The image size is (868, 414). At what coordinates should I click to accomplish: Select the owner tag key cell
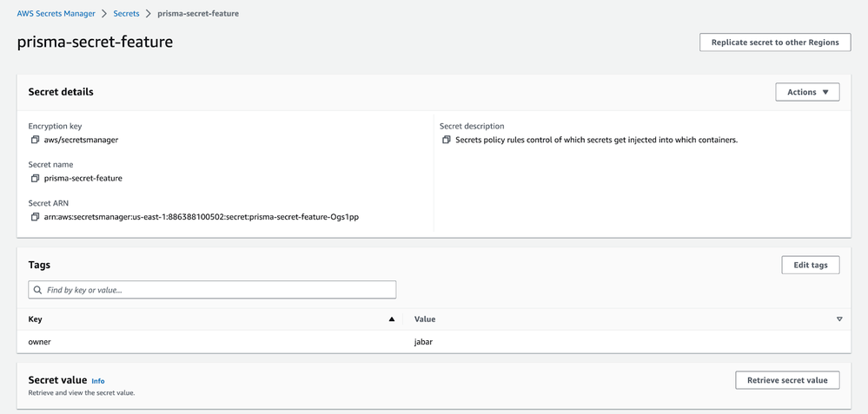pyautogui.click(x=40, y=342)
